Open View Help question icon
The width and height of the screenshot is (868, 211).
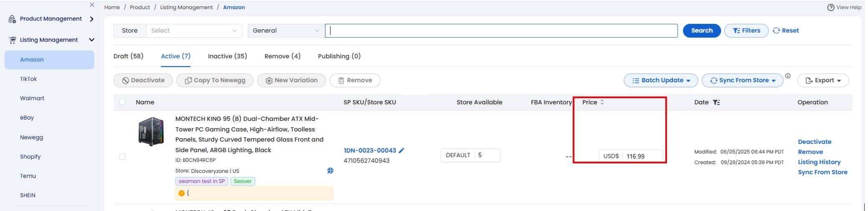(x=830, y=8)
